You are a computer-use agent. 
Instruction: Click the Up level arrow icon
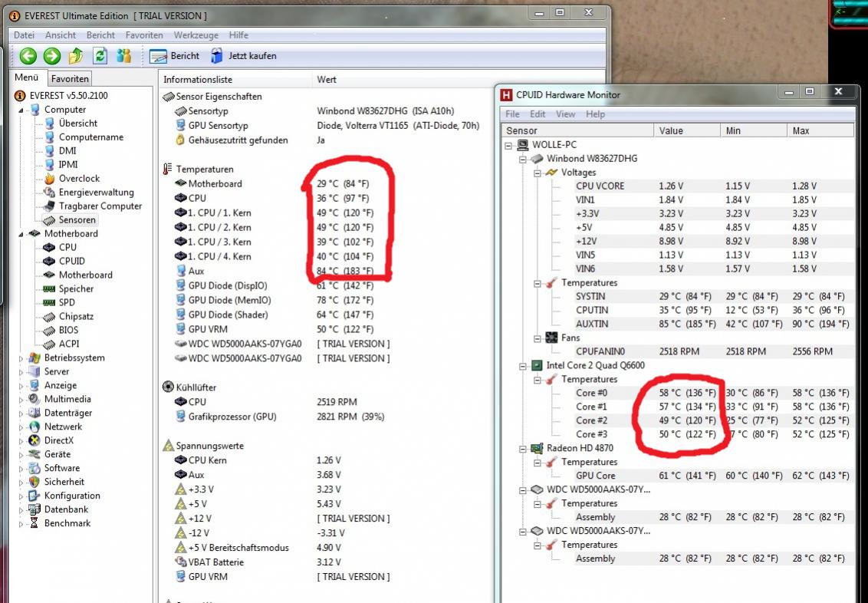(76, 56)
